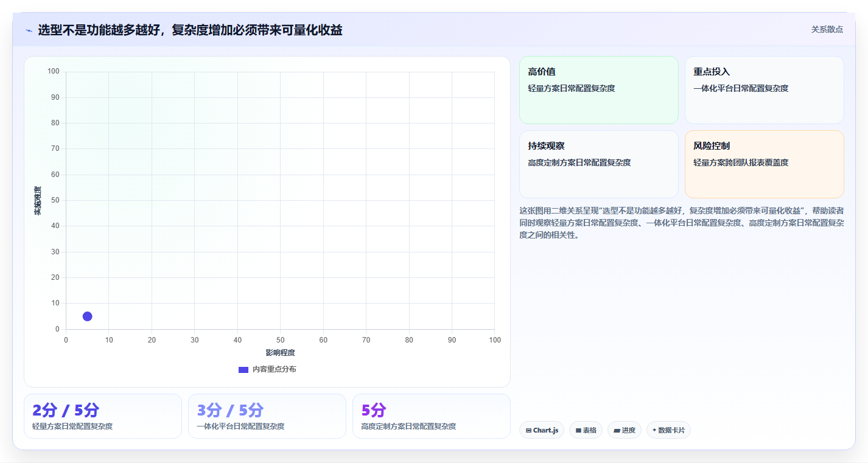Click the 影响程度 x-axis title
The image size is (868, 463).
point(280,353)
